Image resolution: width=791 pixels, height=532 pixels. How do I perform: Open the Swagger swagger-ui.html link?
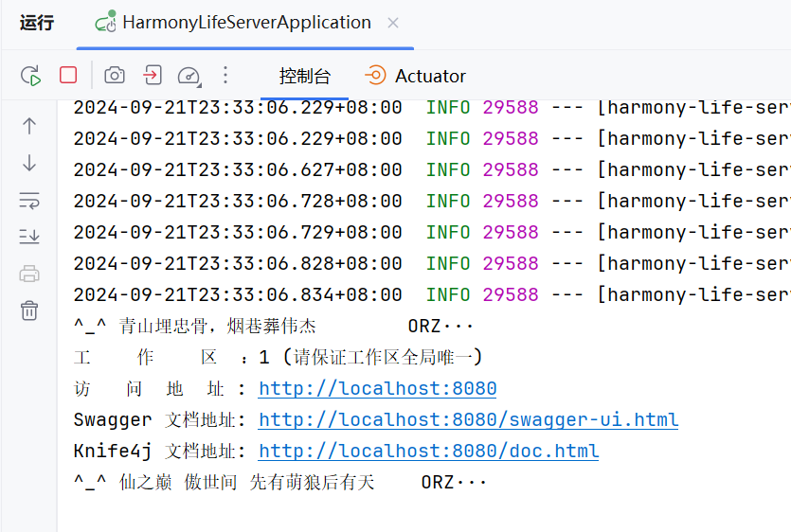pyautogui.click(x=468, y=419)
